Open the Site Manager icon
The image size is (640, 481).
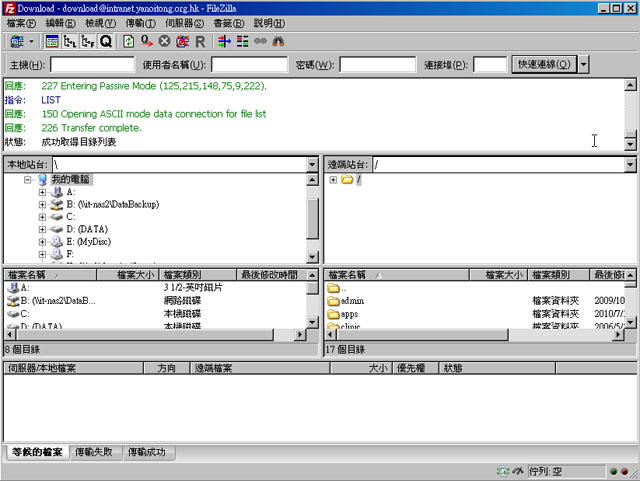(17, 41)
